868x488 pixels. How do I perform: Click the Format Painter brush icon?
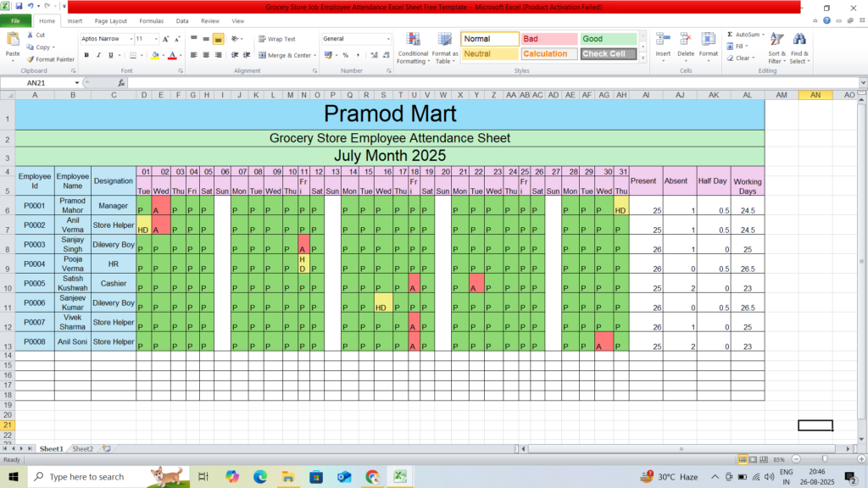[31, 59]
